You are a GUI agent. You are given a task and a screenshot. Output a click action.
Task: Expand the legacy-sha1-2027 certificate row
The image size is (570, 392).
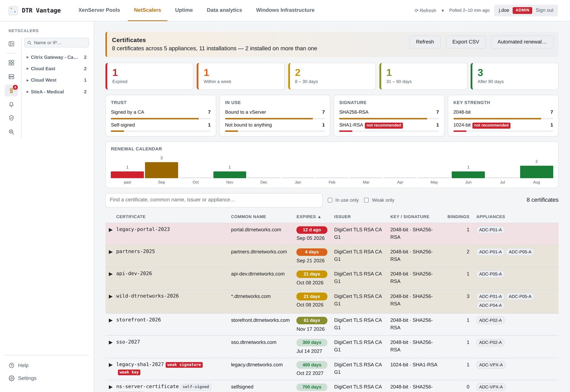[x=110, y=365]
